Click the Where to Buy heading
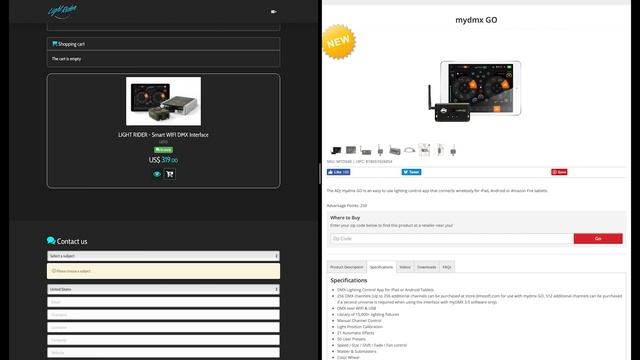 pos(345,218)
